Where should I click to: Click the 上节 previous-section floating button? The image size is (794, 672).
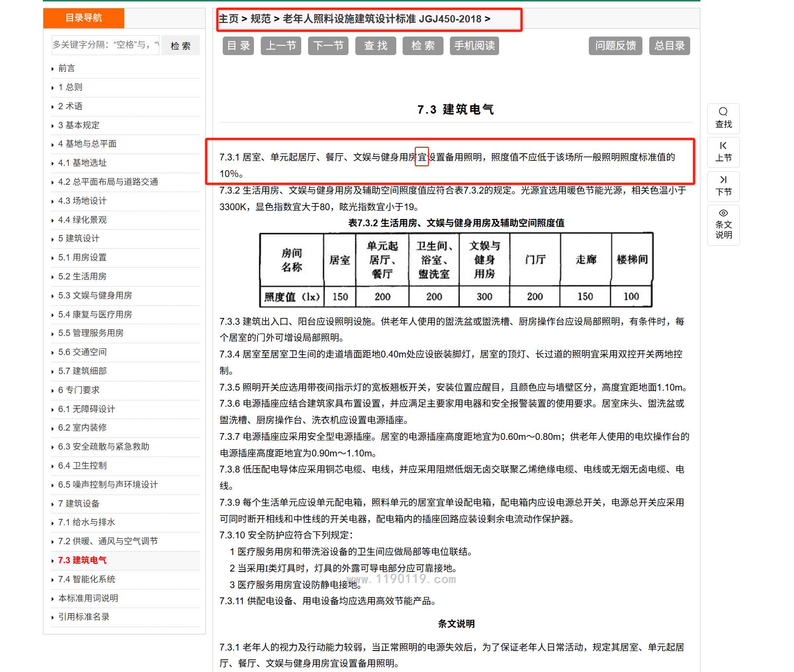[x=723, y=152]
